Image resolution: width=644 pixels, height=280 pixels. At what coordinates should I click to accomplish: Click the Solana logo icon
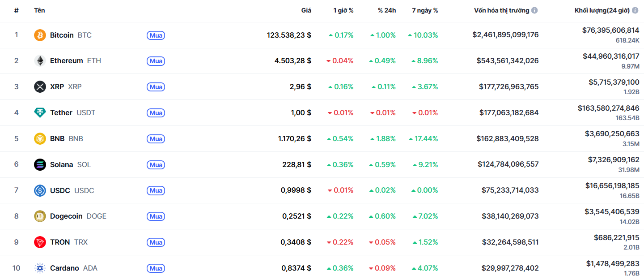pos(40,165)
